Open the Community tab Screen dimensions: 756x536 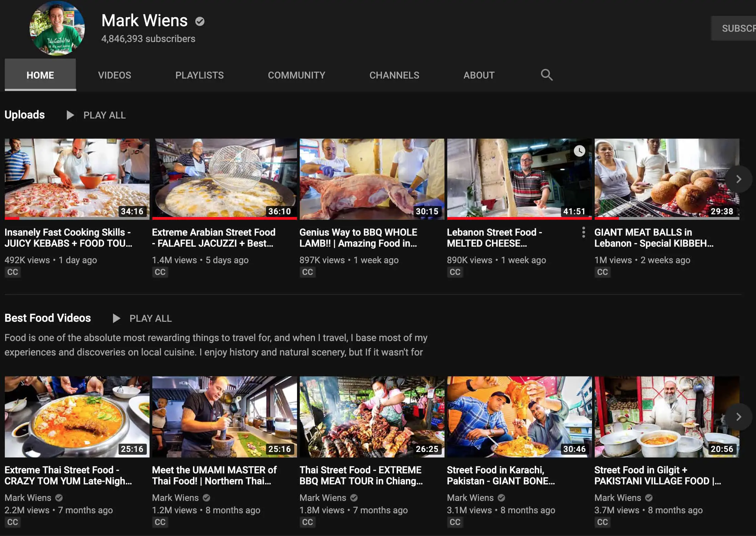(296, 75)
